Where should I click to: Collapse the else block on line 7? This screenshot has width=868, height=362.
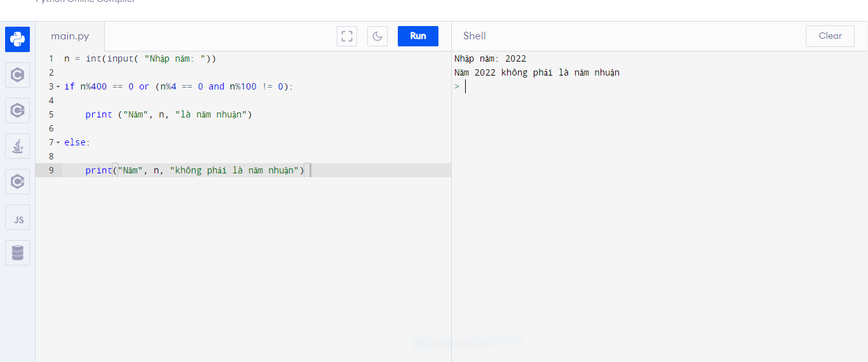tap(58, 142)
